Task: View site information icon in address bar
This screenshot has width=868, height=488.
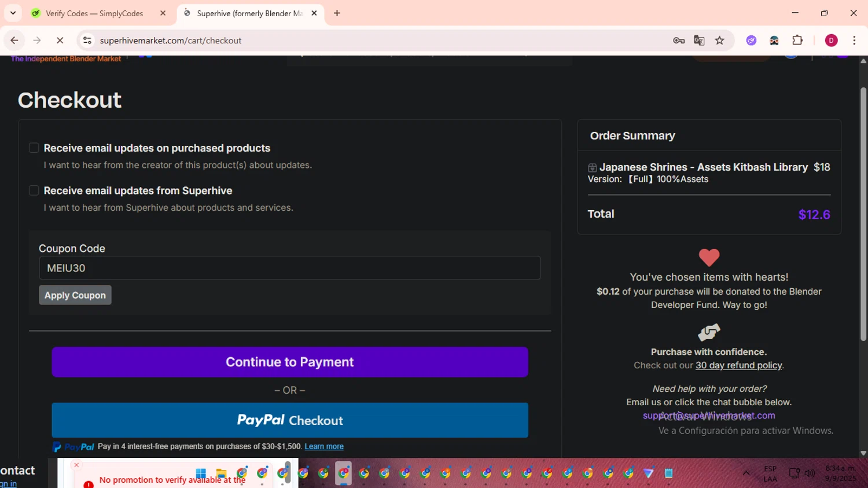Action: click(87, 41)
